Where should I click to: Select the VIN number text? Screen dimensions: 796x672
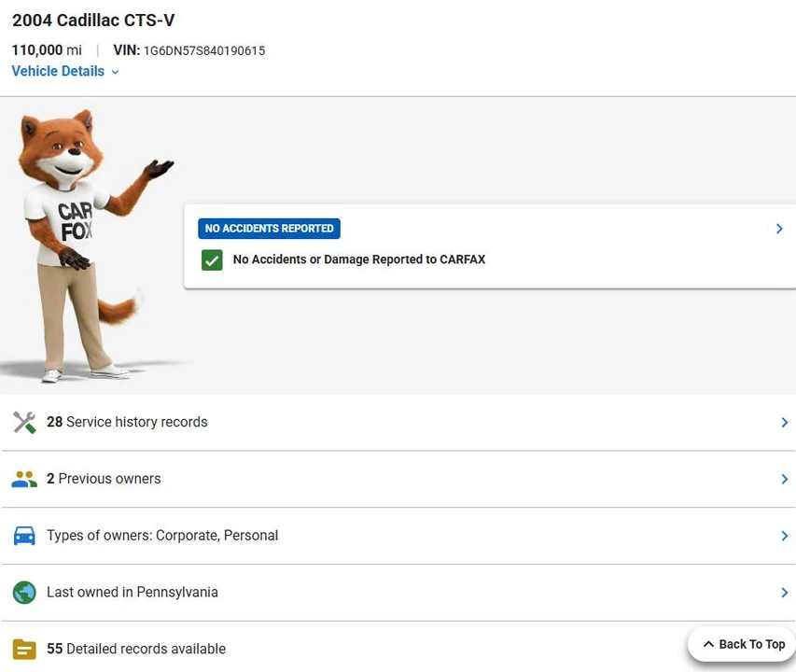(x=204, y=50)
